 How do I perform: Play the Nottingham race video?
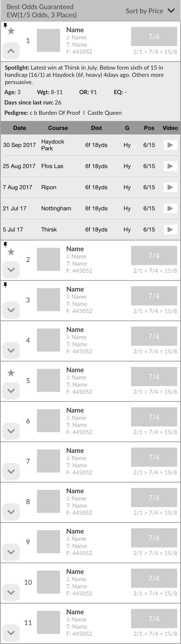[170, 208]
